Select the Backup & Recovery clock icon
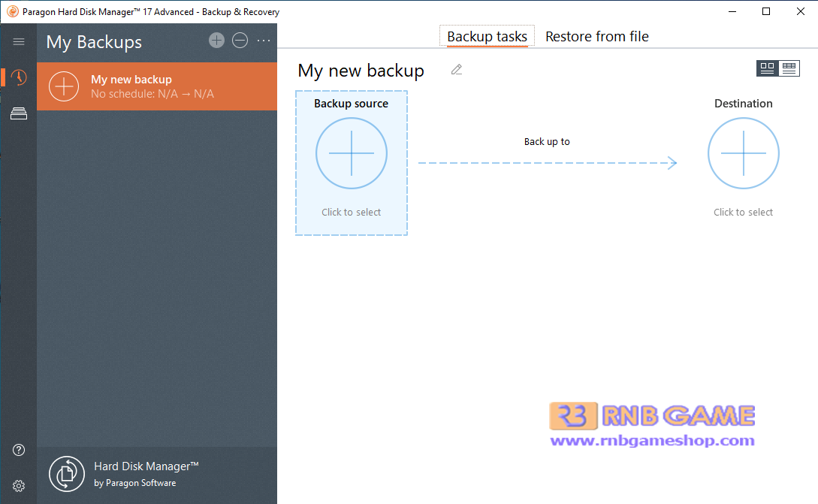This screenshot has width=818, height=504. pos(19,77)
